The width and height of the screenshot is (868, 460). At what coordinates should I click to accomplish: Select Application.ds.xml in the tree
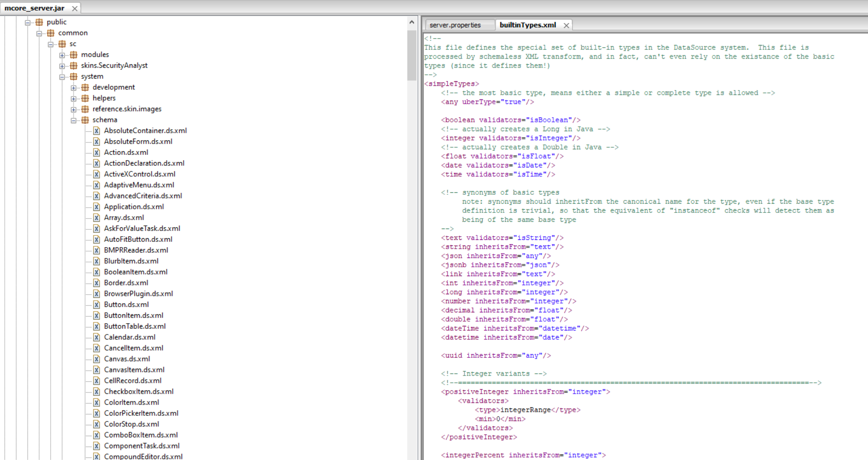pyautogui.click(x=134, y=207)
